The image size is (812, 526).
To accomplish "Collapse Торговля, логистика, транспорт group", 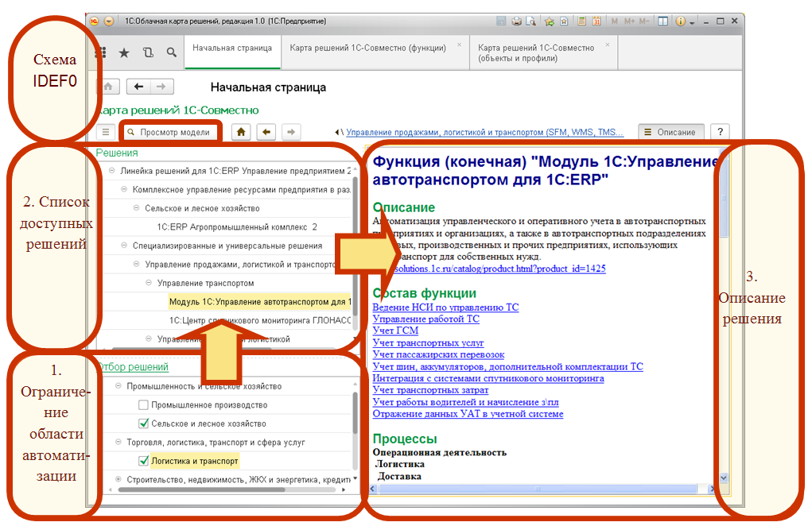I will 118,442.
